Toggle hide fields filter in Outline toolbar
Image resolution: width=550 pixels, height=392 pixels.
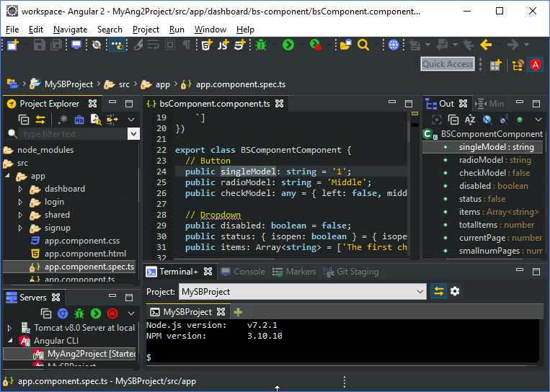tap(487, 120)
